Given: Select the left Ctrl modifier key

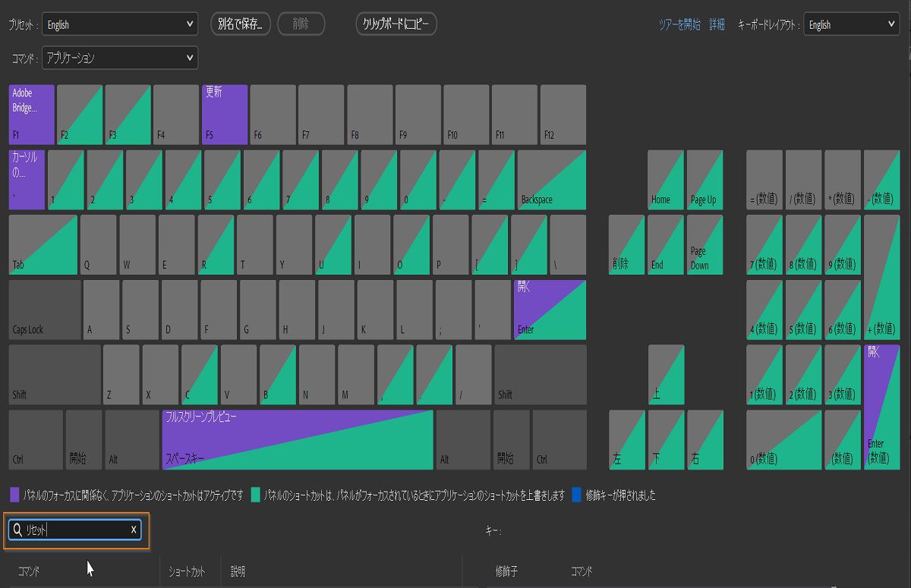Looking at the screenshot, I should click(x=36, y=440).
